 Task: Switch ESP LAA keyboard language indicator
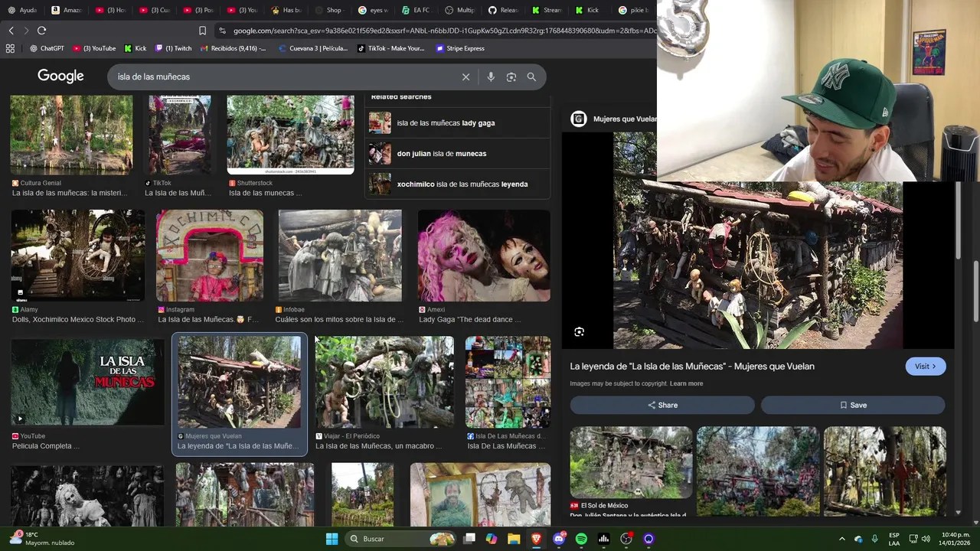[893, 539]
